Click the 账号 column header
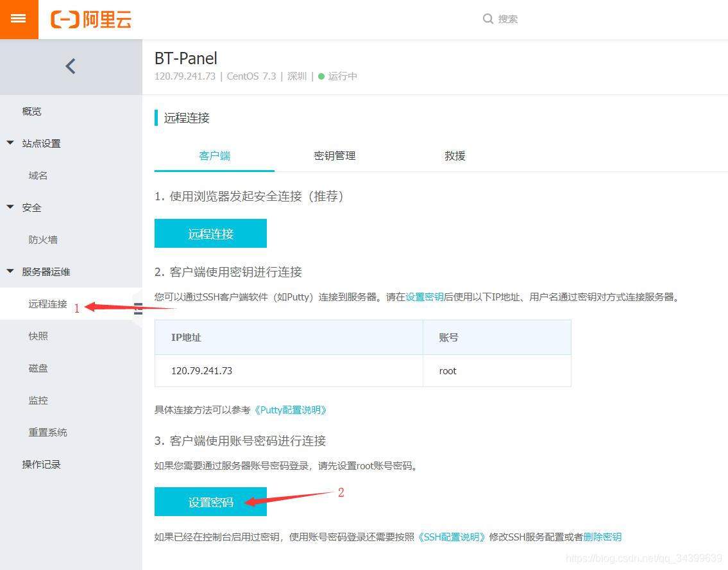Screen dimensions: 728x570 [497, 338]
